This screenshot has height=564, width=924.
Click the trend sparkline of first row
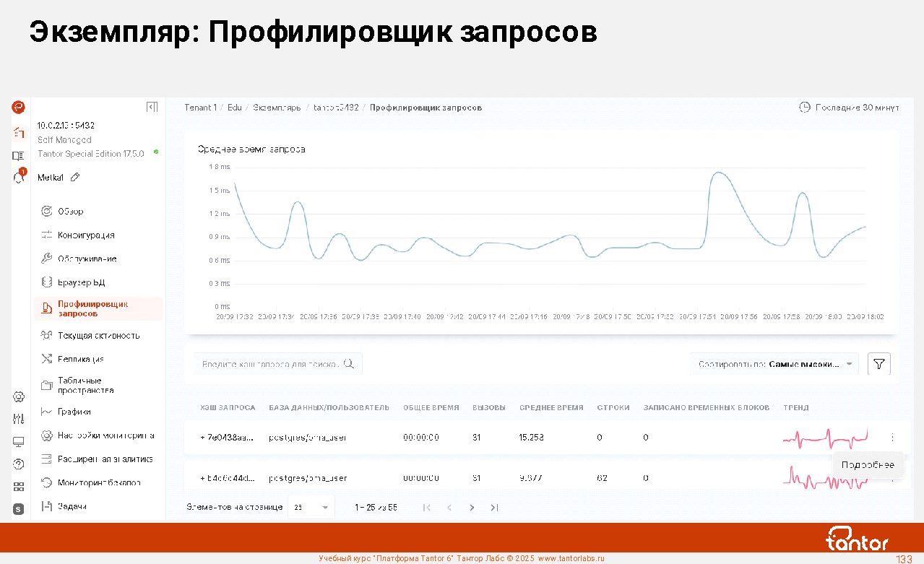click(x=825, y=437)
